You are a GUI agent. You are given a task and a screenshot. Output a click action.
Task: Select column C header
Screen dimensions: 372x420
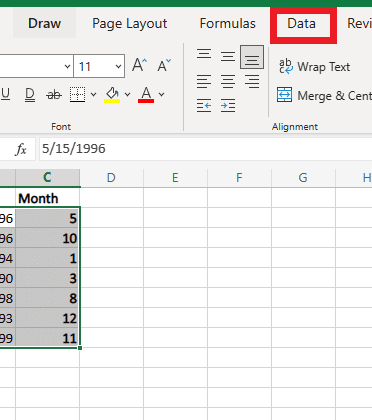pos(47,178)
